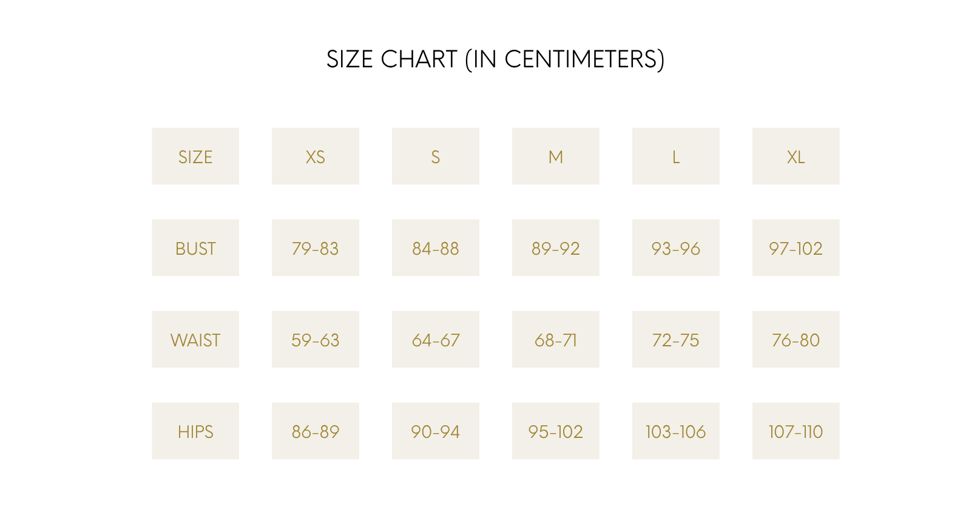Select the 95-102 hips measurement
The width and height of the screenshot is (980, 518).
[556, 431]
